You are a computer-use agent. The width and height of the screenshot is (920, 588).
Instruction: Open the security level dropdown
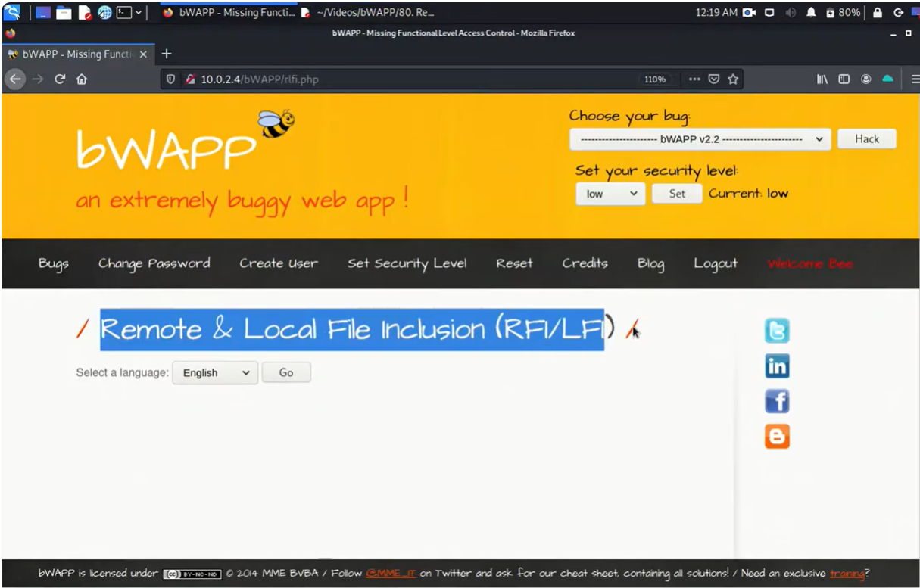pos(610,194)
